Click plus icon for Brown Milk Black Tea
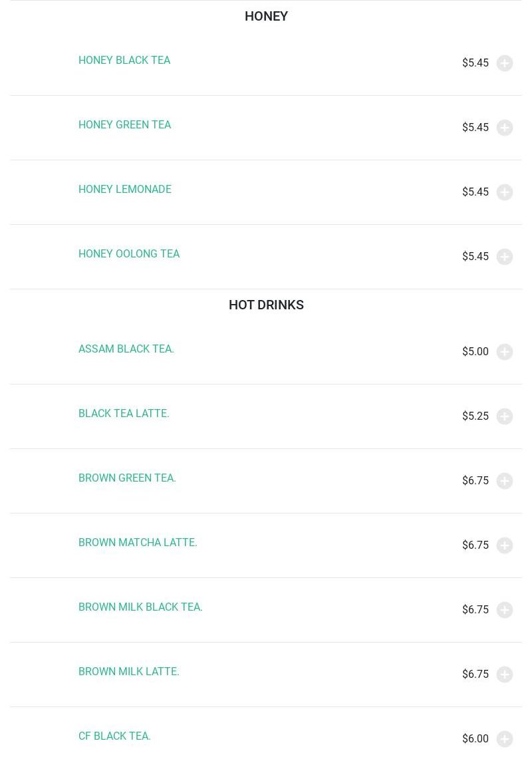Viewport: 532px width, 759px height. [x=505, y=610]
